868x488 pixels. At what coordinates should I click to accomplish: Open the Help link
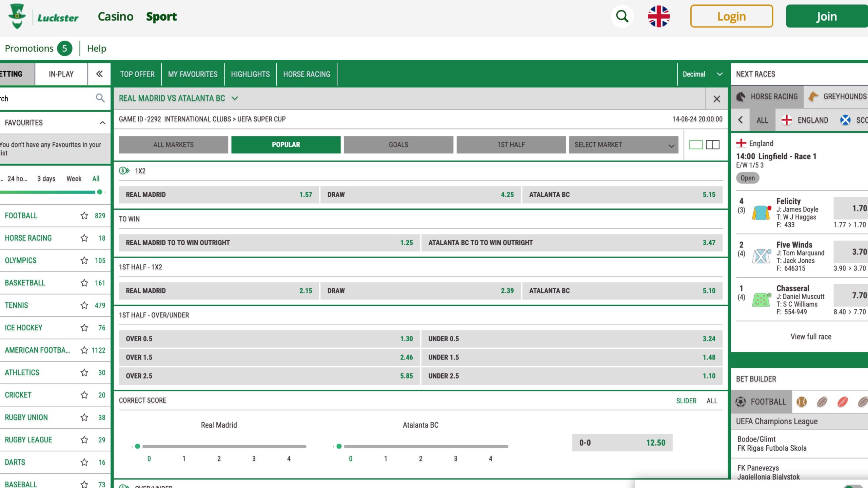click(97, 48)
